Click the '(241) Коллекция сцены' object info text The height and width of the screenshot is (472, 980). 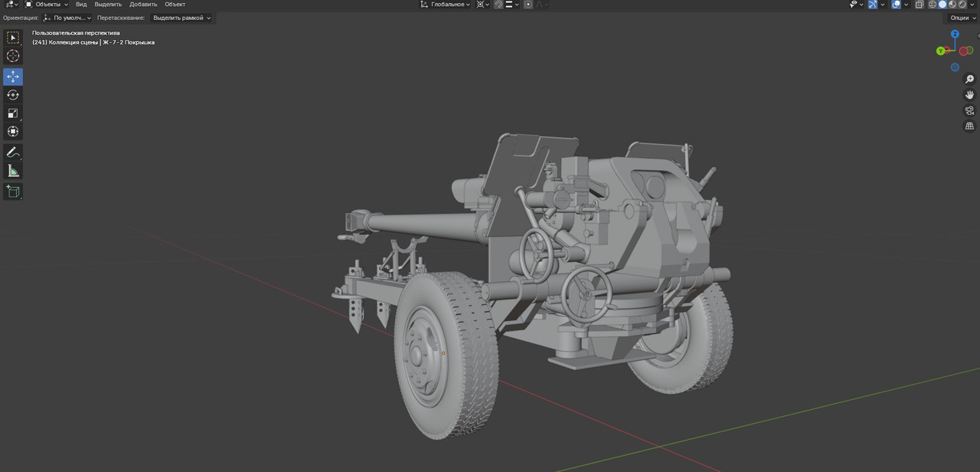click(x=65, y=42)
